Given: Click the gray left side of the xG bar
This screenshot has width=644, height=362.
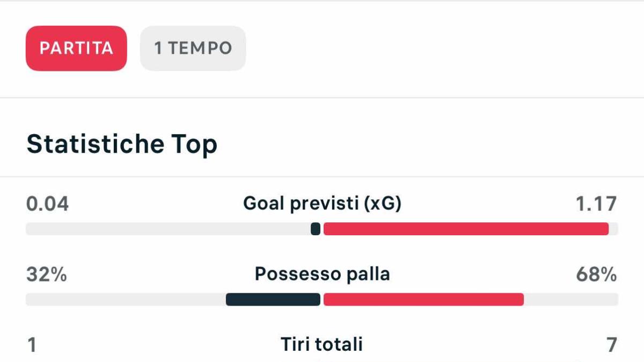Looking at the screenshot, I should (161, 229).
